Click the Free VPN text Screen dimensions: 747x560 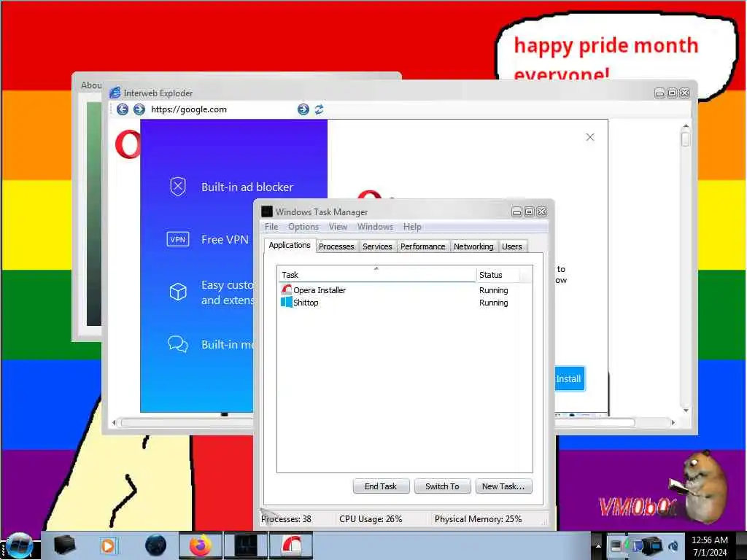pos(225,239)
